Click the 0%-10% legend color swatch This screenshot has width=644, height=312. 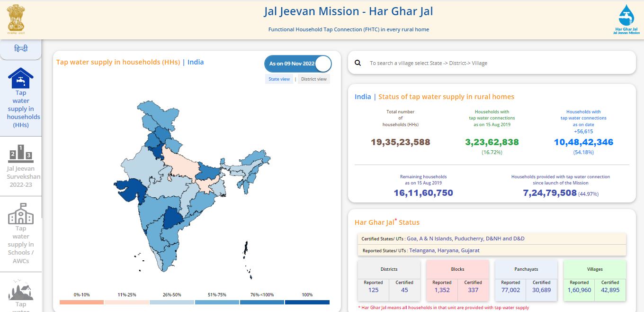point(82,302)
